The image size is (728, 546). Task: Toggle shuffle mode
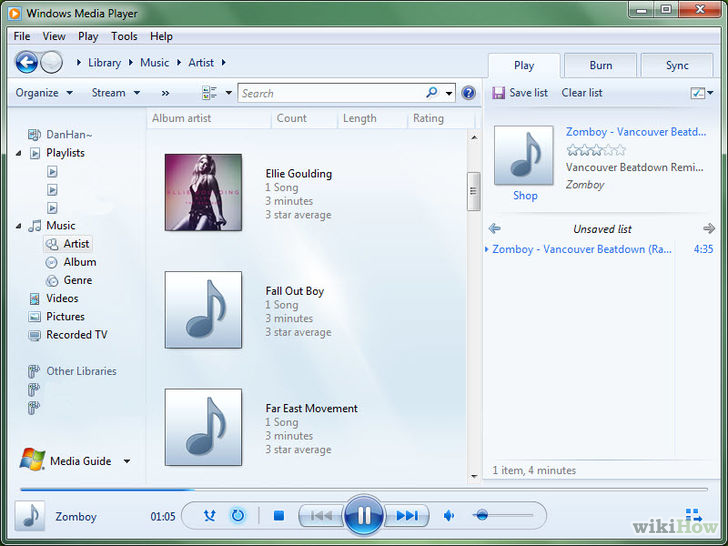coord(209,515)
